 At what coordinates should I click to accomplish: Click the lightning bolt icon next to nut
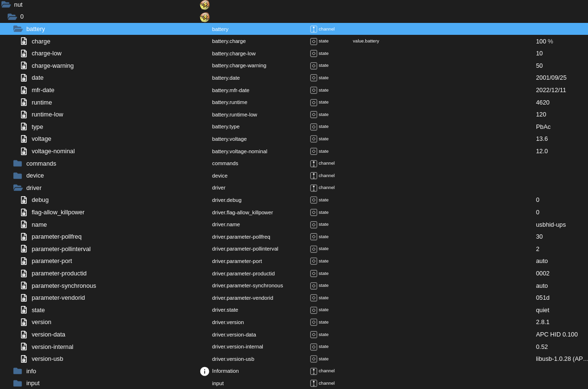tap(205, 5)
